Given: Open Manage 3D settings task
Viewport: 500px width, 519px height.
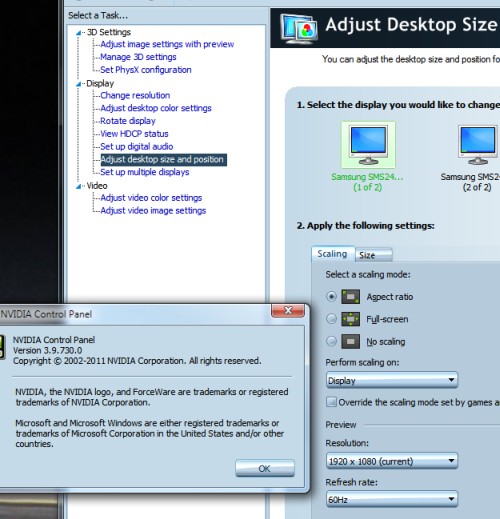Looking at the screenshot, I should click(x=138, y=57).
